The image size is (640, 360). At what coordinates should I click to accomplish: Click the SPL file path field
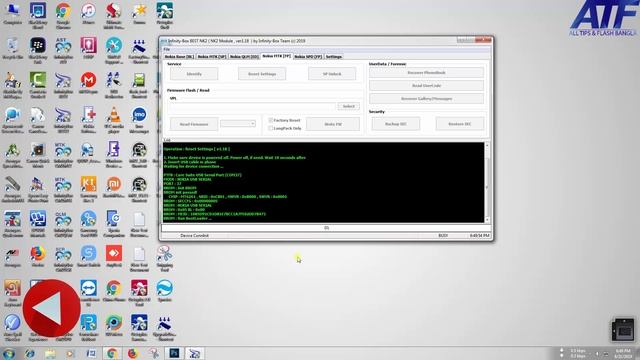click(252, 106)
